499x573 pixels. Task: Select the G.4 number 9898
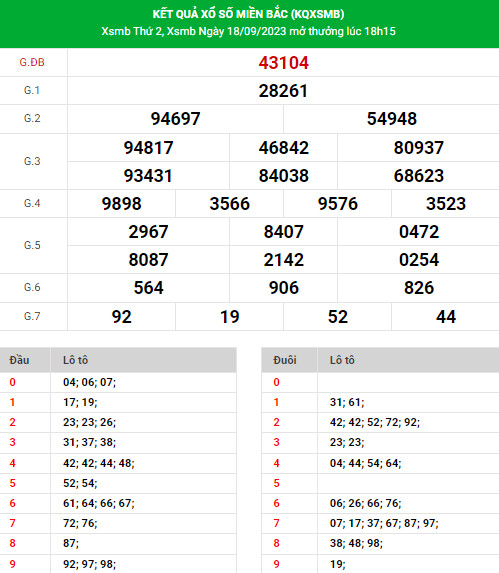click(121, 204)
